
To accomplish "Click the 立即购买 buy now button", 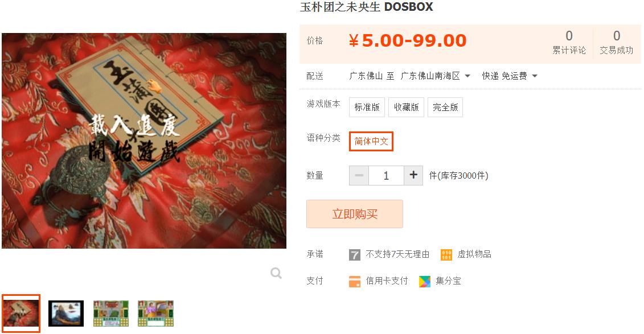I will [354, 214].
